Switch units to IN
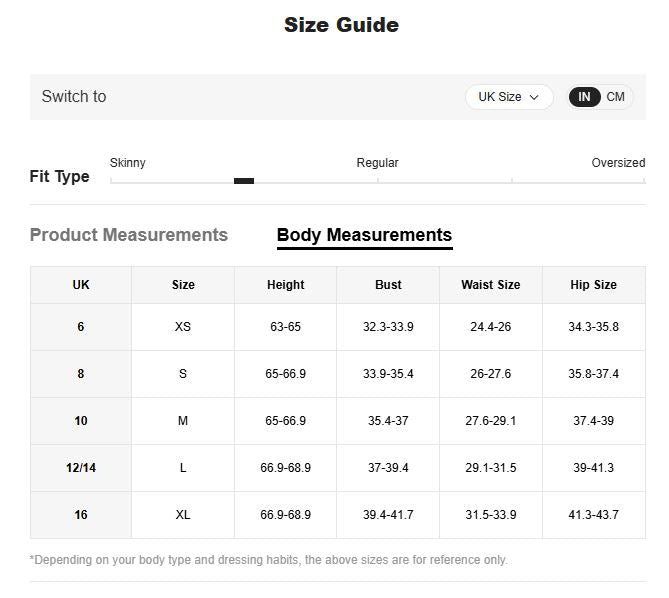This screenshot has height=598, width=669. tap(584, 97)
